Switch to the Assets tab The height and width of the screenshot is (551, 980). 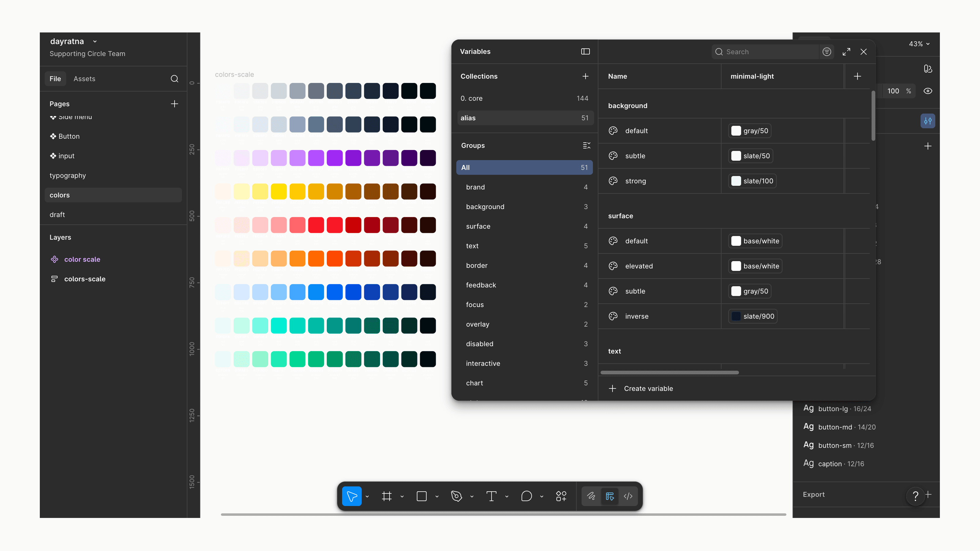(85, 79)
